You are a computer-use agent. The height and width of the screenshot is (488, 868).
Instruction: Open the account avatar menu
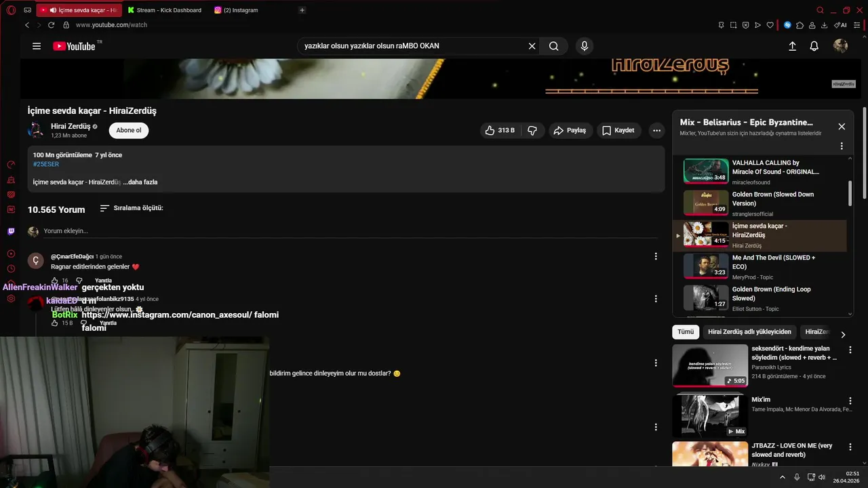(x=840, y=46)
